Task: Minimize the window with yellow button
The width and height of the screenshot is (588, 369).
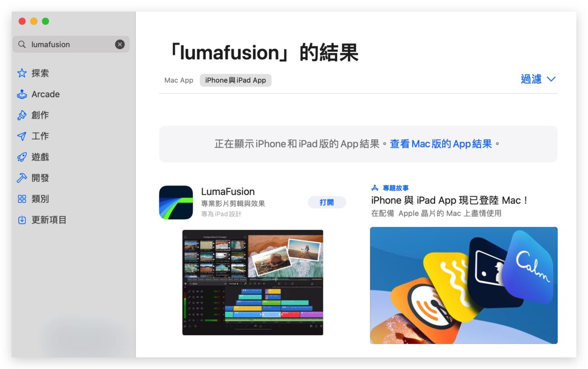Action: [34, 22]
